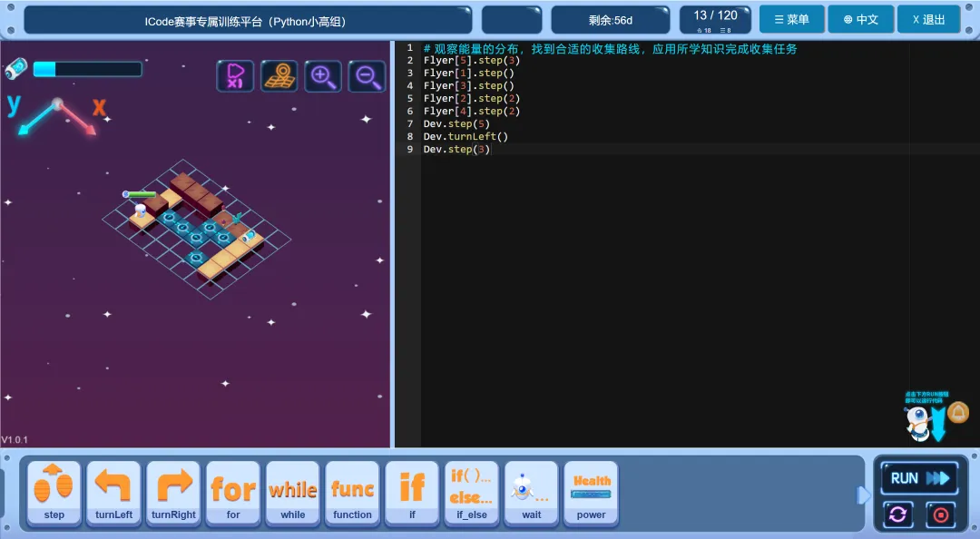Open level counter 13 / 120
The height and width of the screenshot is (539, 980).
(x=715, y=20)
